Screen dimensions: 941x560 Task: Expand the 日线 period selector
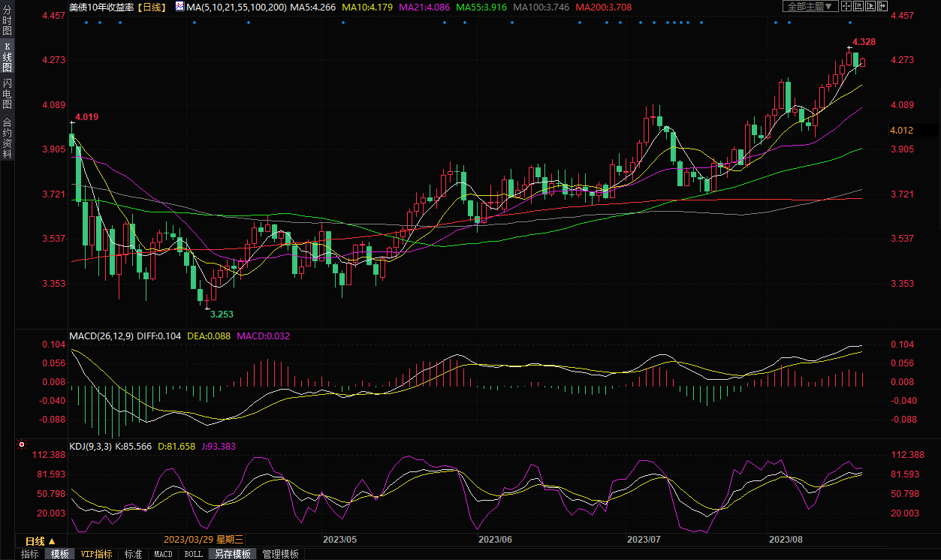tap(41, 541)
